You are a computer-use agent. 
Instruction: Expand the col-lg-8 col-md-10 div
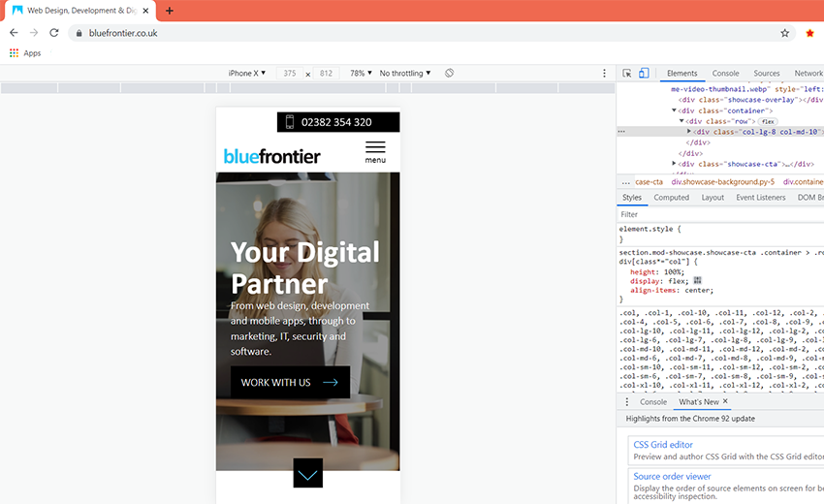689,132
